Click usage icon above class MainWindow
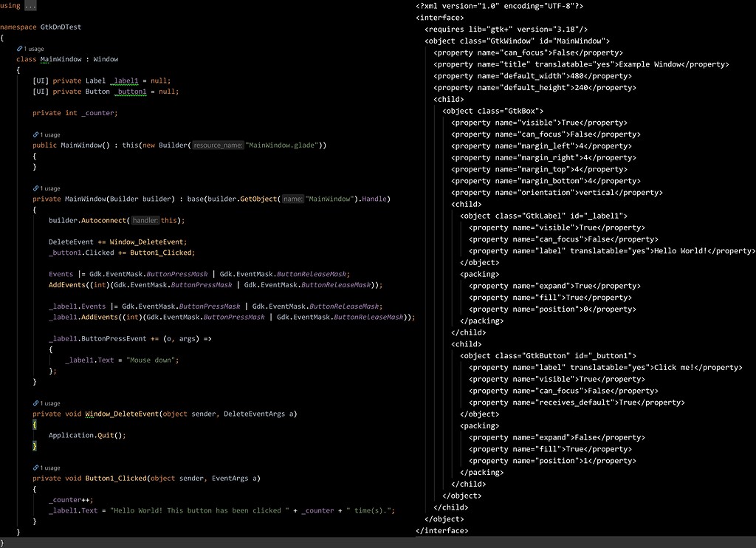Image resolution: width=756 pixels, height=548 pixels. pos(20,48)
